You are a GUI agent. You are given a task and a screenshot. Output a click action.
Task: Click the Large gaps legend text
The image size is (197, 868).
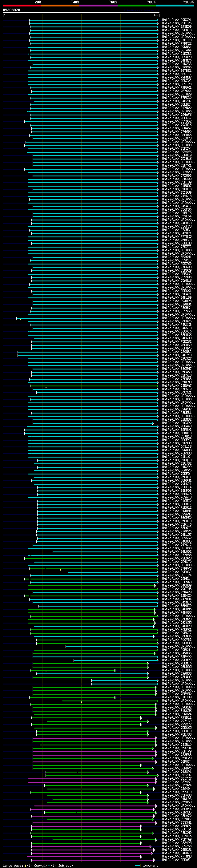(x=38, y=865)
